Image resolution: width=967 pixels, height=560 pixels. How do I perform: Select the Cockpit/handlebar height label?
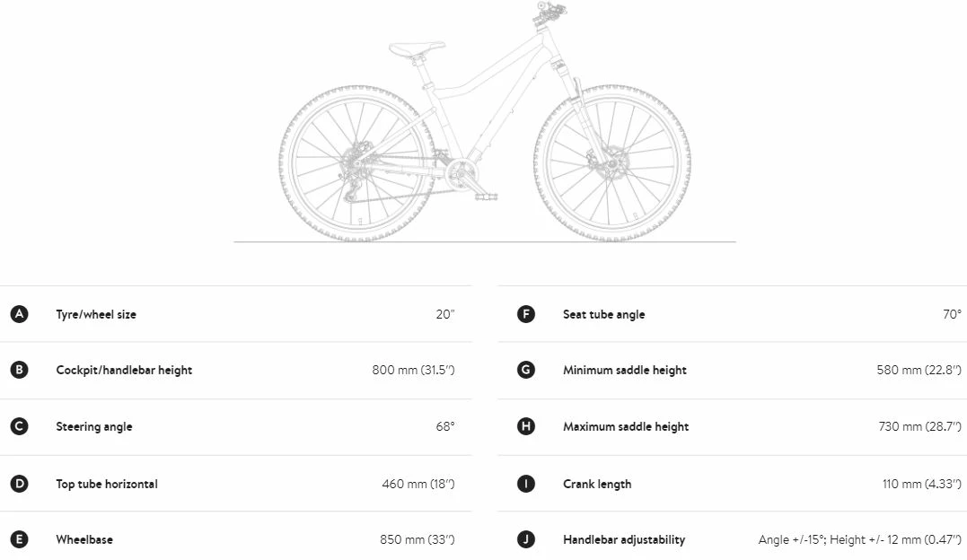pos(124,370)
